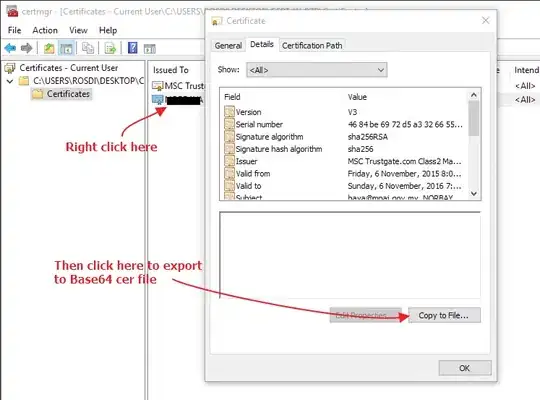Switch to the Certification Path tab
The height and width of the screenshot is (400, 540).
pos(312,45)
